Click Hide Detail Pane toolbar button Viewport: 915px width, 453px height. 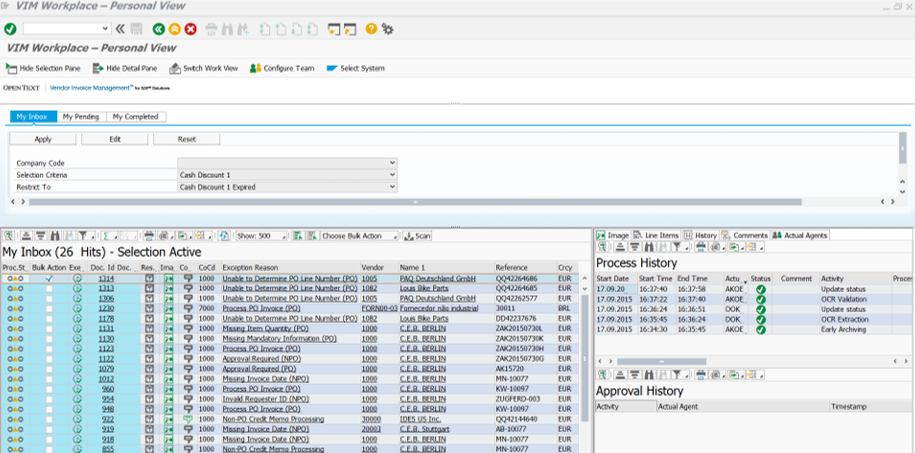point(125,68)
